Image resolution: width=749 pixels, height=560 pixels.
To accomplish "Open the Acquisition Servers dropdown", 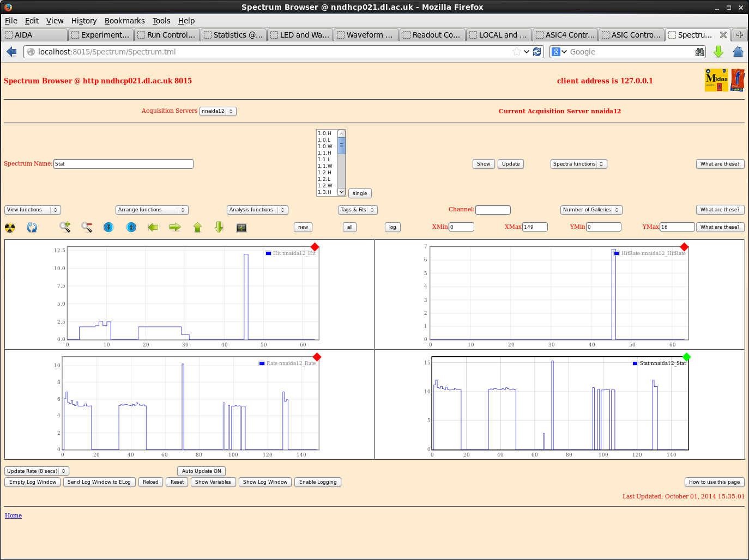I will pyautogui.click(x=218, y=111).
